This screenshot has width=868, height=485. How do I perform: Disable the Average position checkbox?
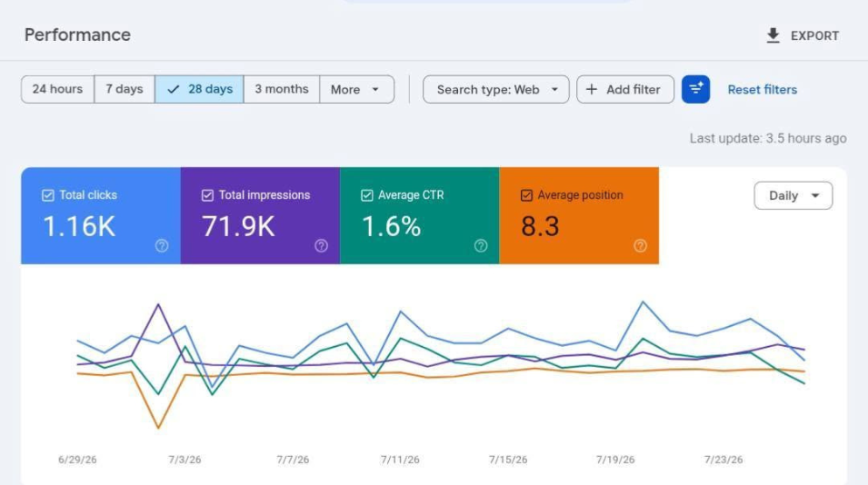[x=526, y=195]
